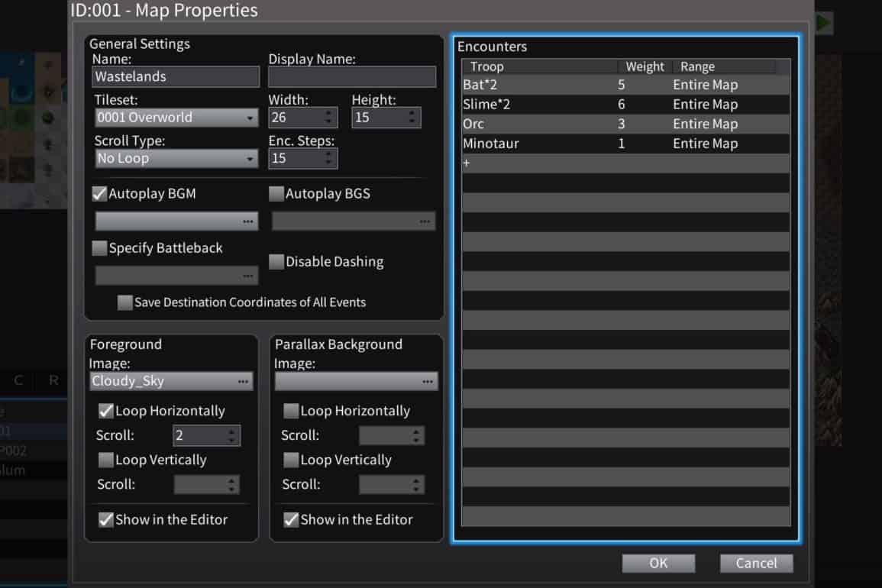Enable Foreground Loop Vertically checkbox
Viewport: 882px width, 588px height.
(x=105, y=460)
